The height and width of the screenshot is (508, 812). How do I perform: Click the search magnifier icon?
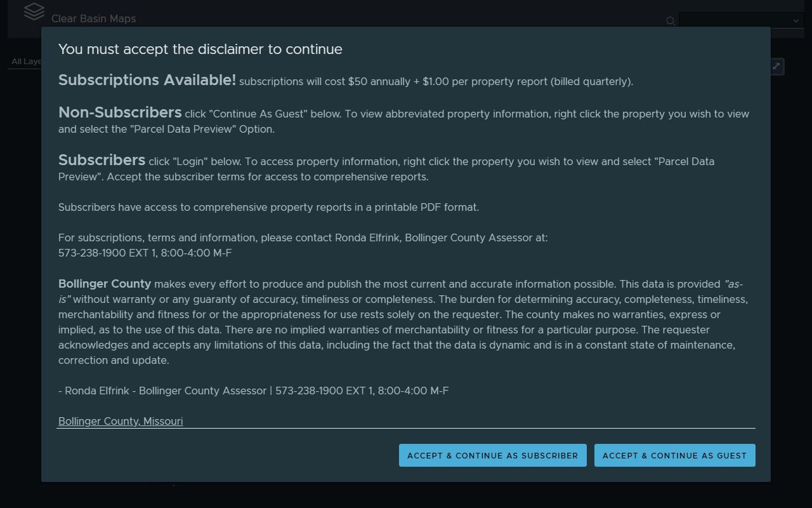click(x=670, y=21)
